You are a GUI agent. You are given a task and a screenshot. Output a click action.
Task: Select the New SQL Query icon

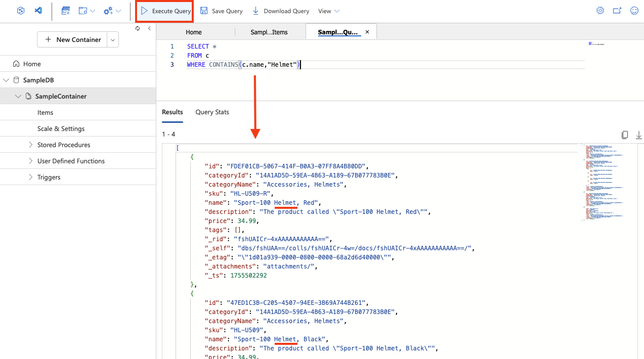(65, 10)
